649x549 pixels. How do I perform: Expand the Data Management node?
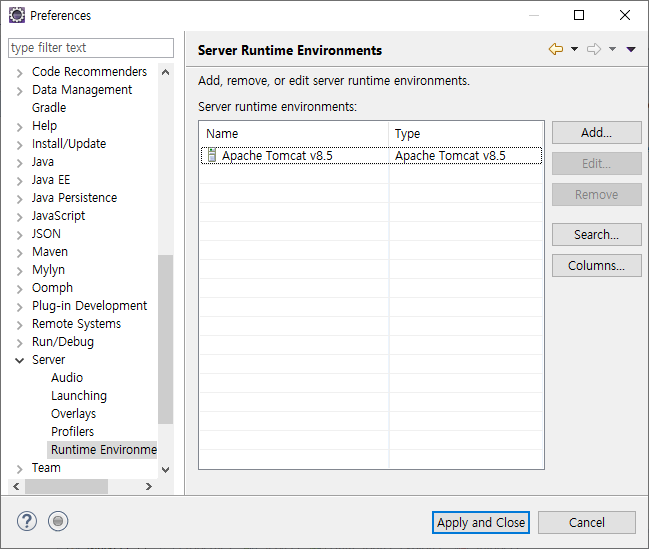[x=19, y=91]
